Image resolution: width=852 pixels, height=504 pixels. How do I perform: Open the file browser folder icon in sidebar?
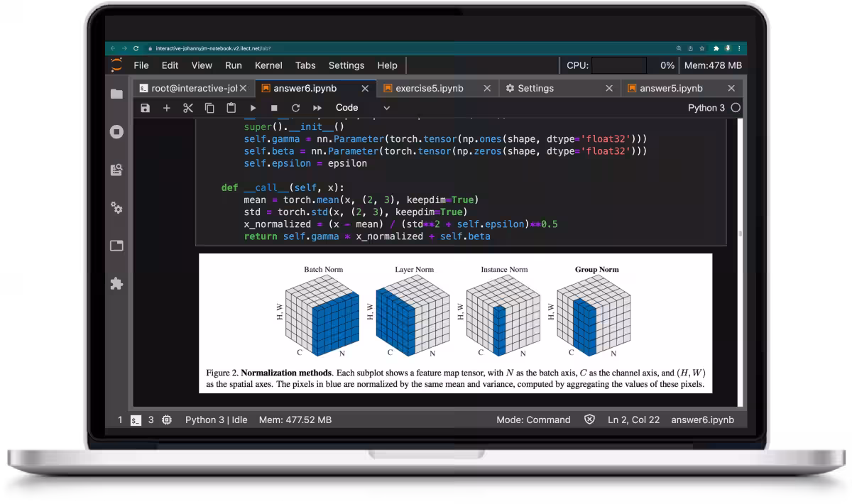tap(117, 94)
